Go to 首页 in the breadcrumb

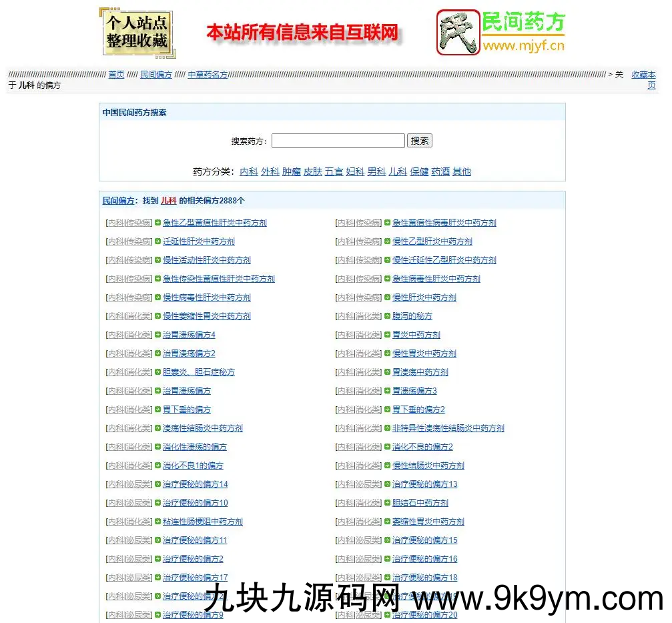point(116,75)
